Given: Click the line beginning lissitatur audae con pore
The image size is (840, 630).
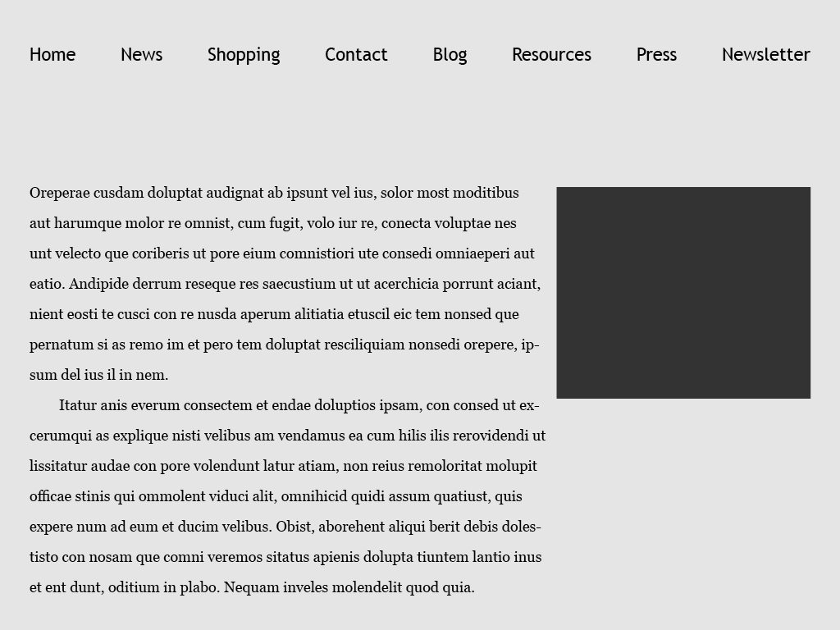Looking at the screenshot, I should coord(283,466).
